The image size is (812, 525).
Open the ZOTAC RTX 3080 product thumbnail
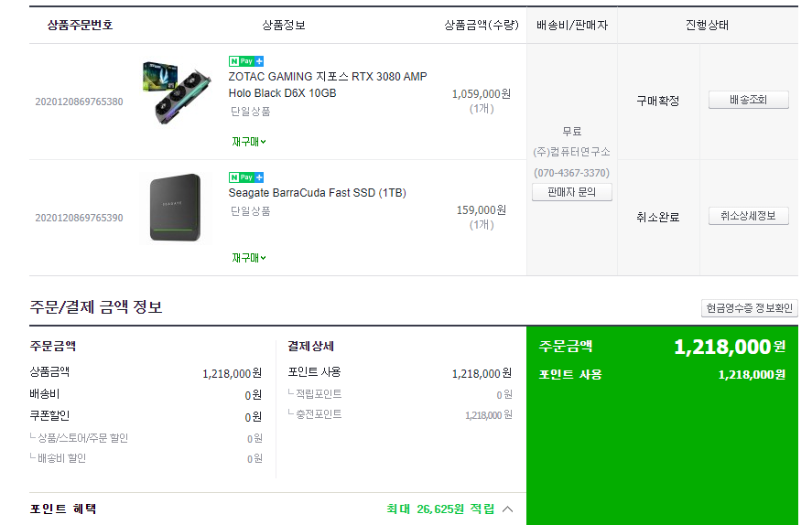point(177,92)
